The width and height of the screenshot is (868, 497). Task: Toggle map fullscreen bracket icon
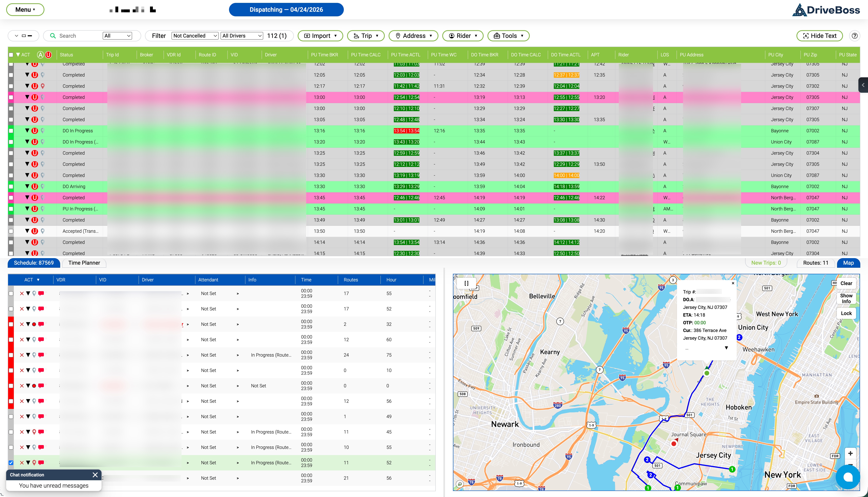(466, 283)
